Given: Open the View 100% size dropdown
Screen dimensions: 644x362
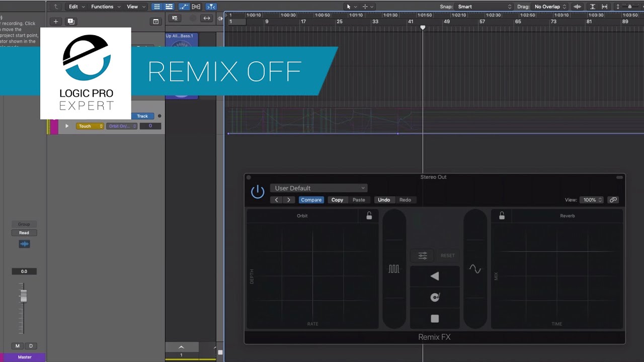Looking at the screenshot, I should coord(592,200).
